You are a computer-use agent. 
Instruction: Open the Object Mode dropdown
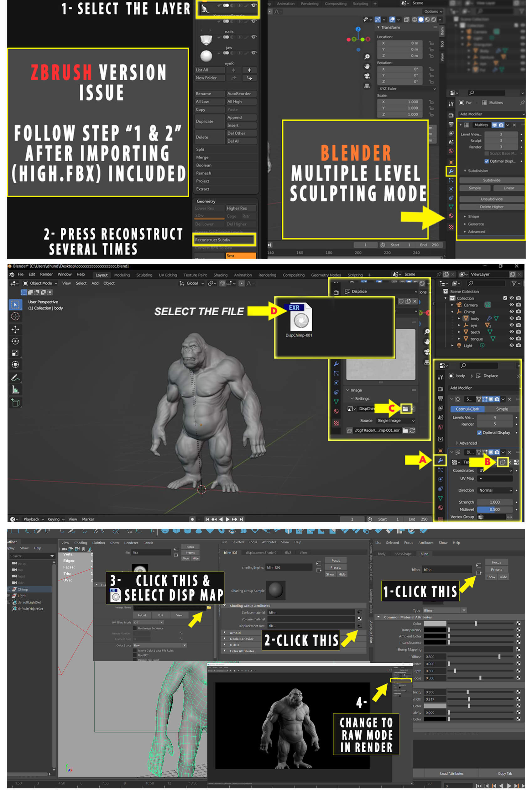[x=40, y=283]
